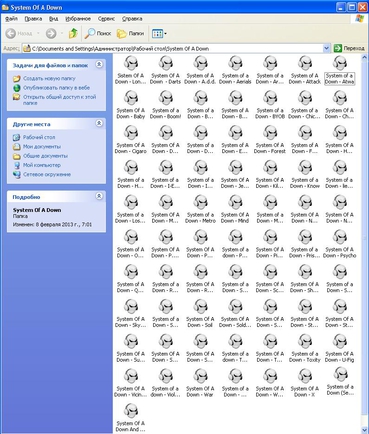Open the views dropdown in toolbar

coord(159,33)
